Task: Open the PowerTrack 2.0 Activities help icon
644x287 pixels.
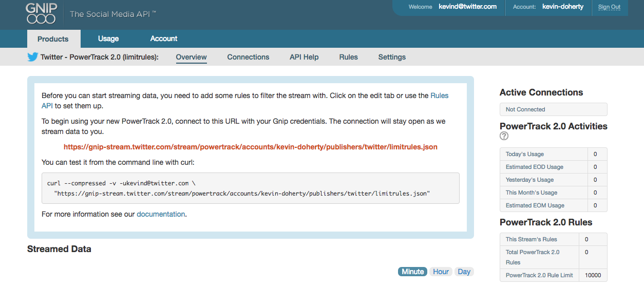Action: click(504, 136)
